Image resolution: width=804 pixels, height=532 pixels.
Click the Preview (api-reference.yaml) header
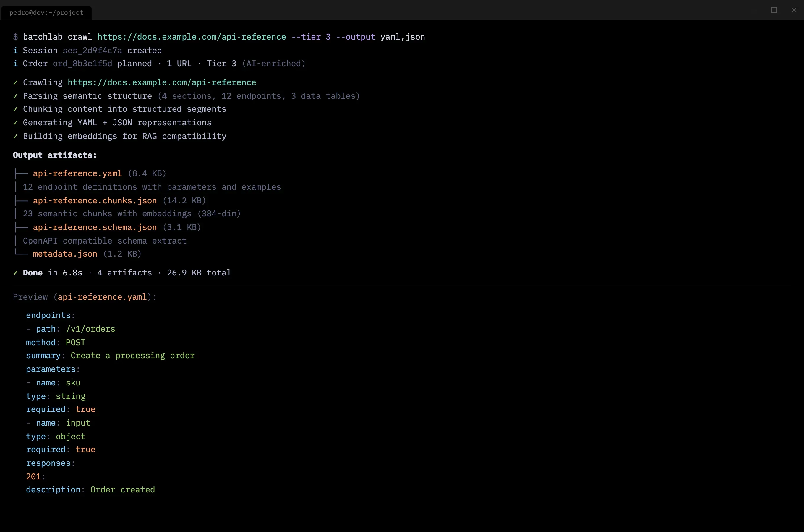[x=84, y=296]
